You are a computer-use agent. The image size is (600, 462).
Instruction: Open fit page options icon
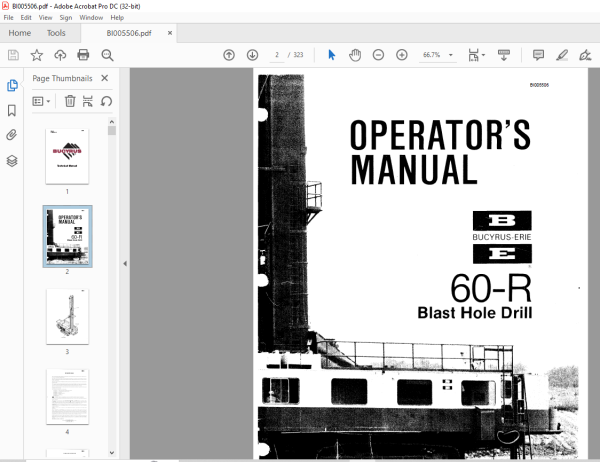[x=476, y=55]
